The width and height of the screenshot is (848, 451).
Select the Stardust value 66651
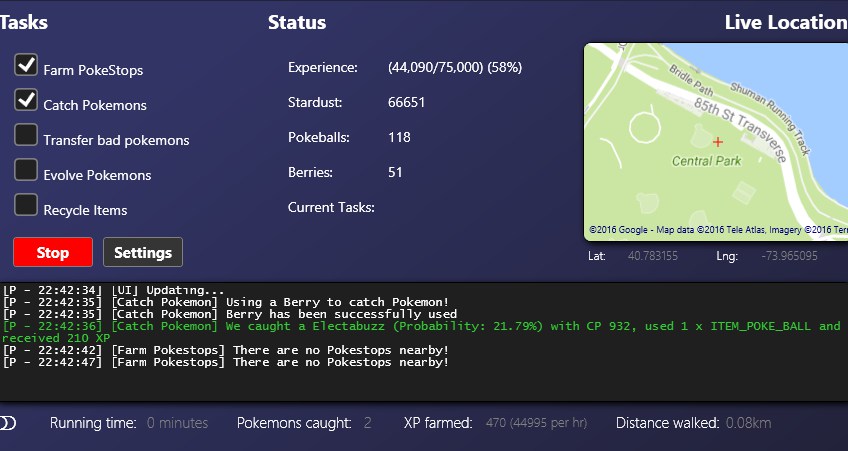click(406, 102)
